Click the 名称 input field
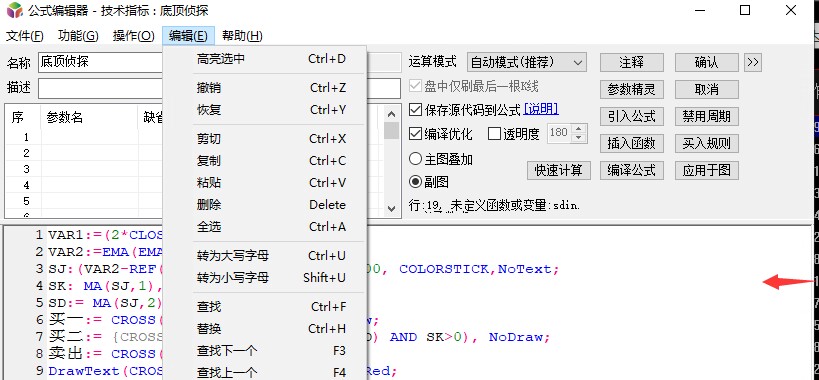The width and height of the screenshot is (819, 380). tap(100, 62)
